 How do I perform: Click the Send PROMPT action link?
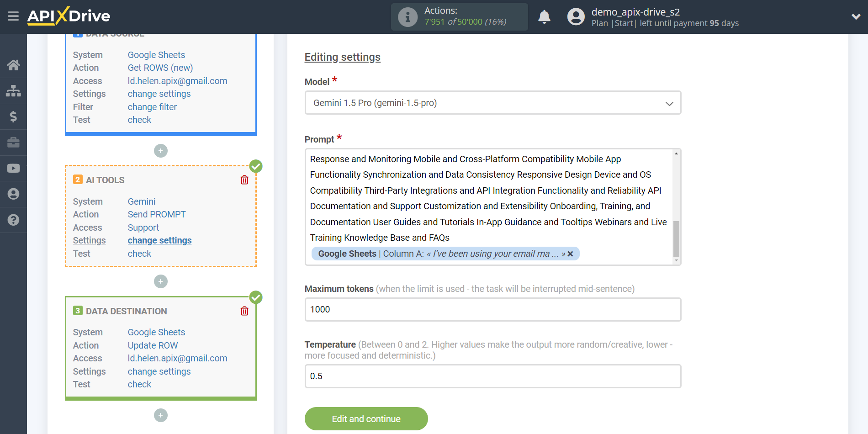pyautogui.click(x=157, y=214)
